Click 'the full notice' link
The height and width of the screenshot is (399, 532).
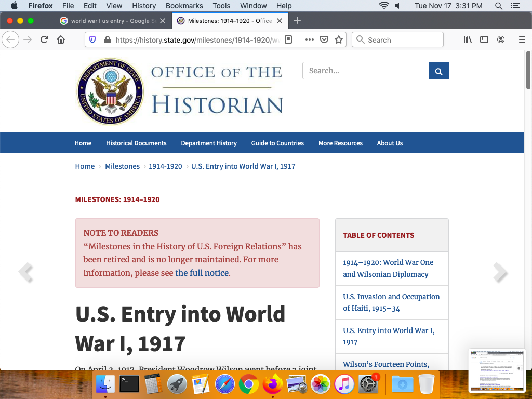(202, 273)
